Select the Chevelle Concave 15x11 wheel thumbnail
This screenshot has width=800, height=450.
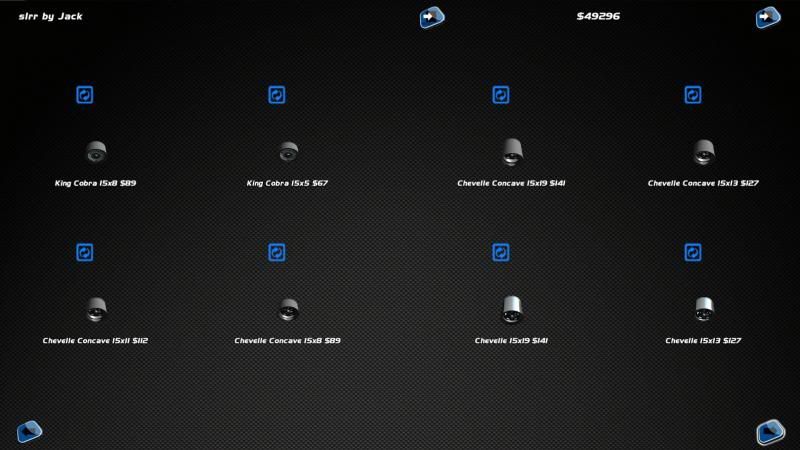coord(96,309)
